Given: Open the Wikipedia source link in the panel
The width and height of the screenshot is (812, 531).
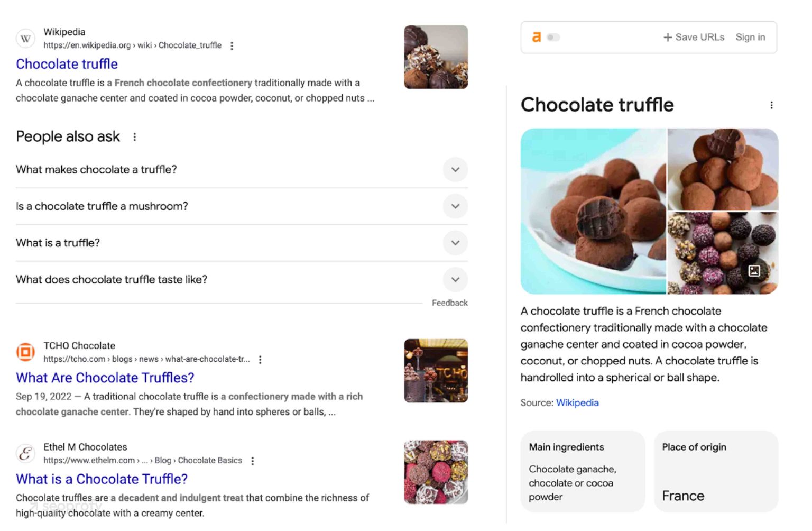Looking at the screenshot, I should [x=577, y=402].
